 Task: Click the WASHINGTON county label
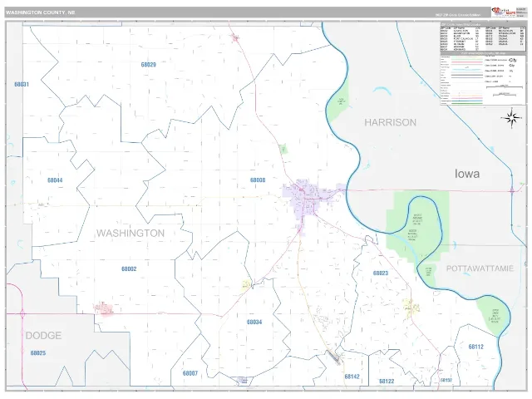tap(131, 233)
